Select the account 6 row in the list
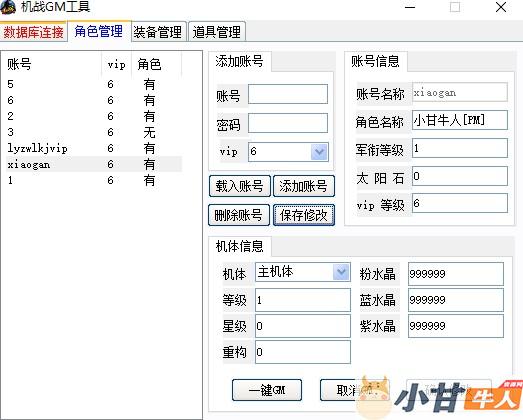Viewport: 523px width, 420px height. pos(94,100)
